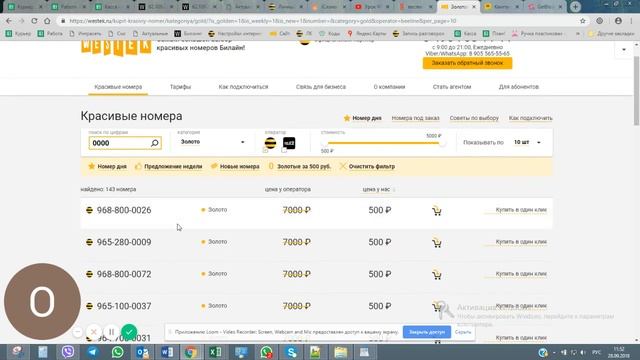Click the right handle of price slider

[x=442, y=143]
